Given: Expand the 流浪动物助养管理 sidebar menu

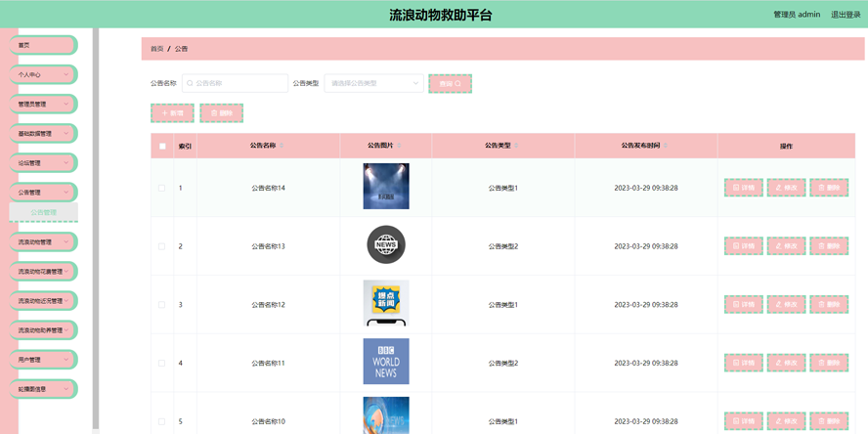Looking at the screenshot, I should coord(44,330).
